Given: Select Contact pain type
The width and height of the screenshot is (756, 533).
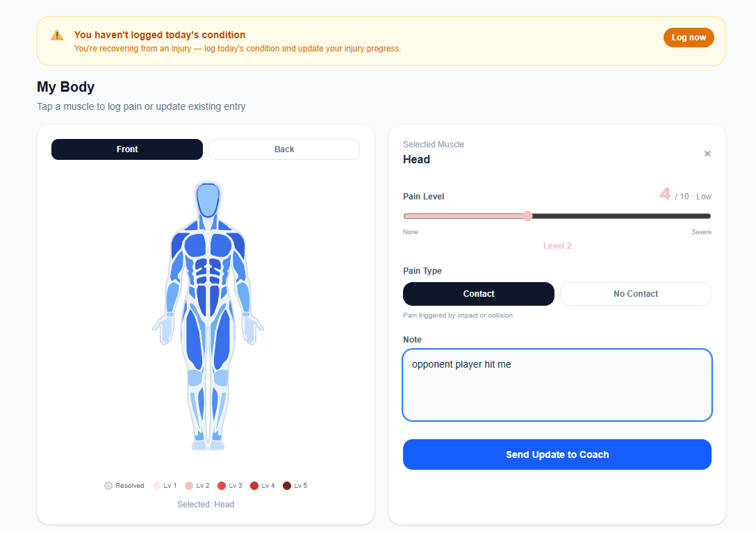Looking at the screenshot, I should click(479, 294).
